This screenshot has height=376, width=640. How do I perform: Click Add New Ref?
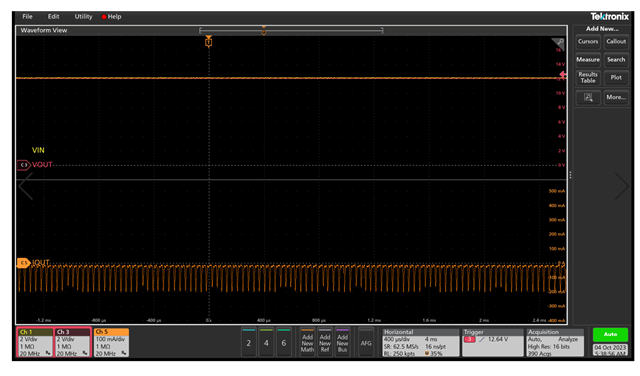coord(325,342)
